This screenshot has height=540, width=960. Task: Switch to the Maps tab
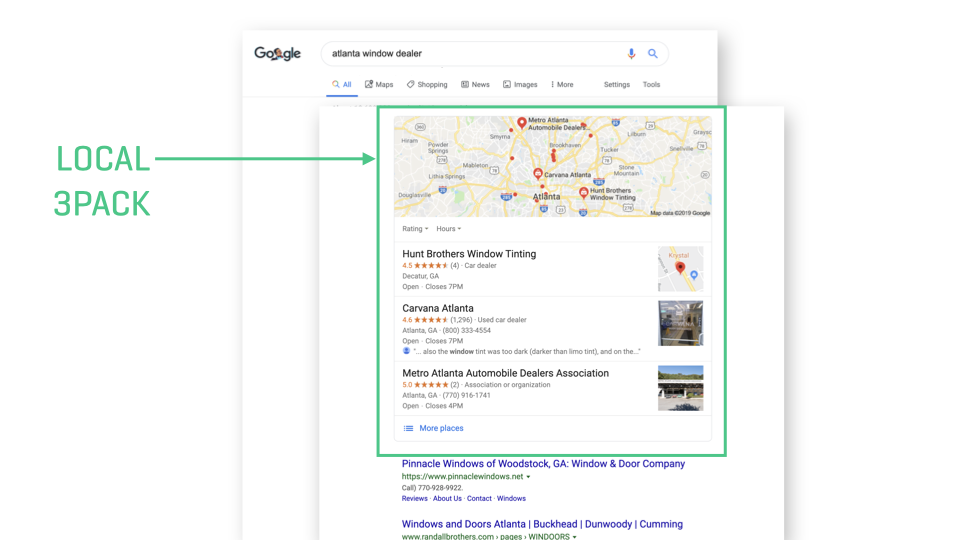tap(379, 85)
